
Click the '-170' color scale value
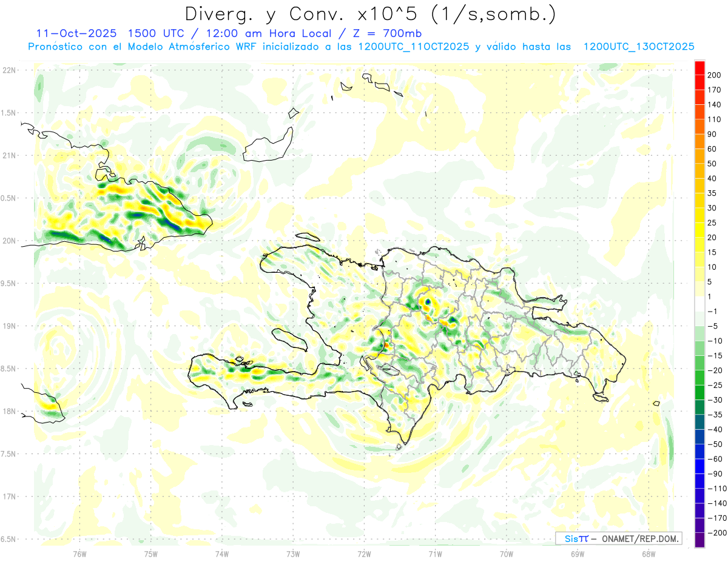717,518
